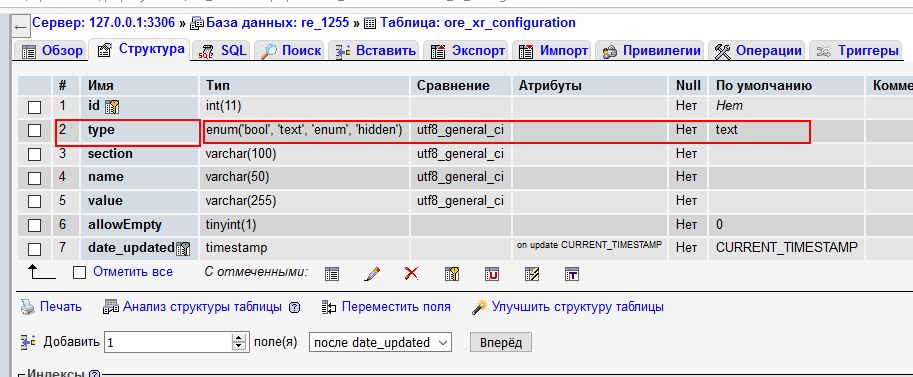The height and width of the screenshot is (377, 913).
Task: Open the Импорт tab
Action: (x=553, y=51)
